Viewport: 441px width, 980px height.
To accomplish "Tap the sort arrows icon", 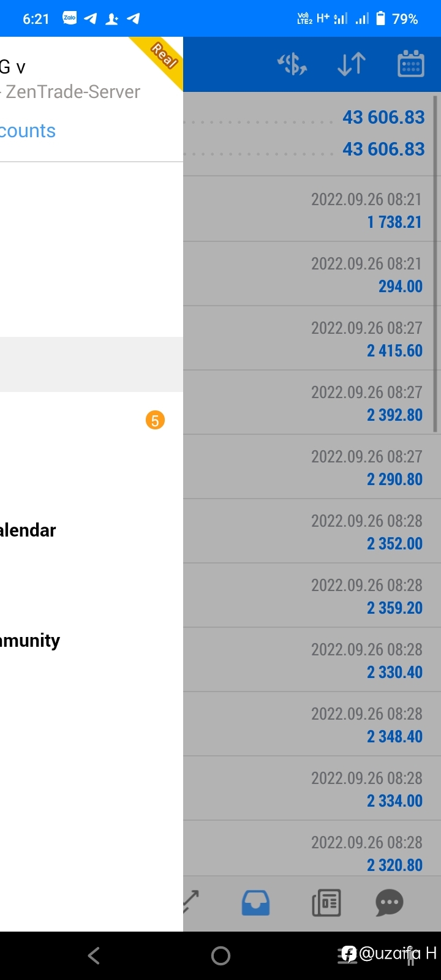I will click(x=352, y=64).
